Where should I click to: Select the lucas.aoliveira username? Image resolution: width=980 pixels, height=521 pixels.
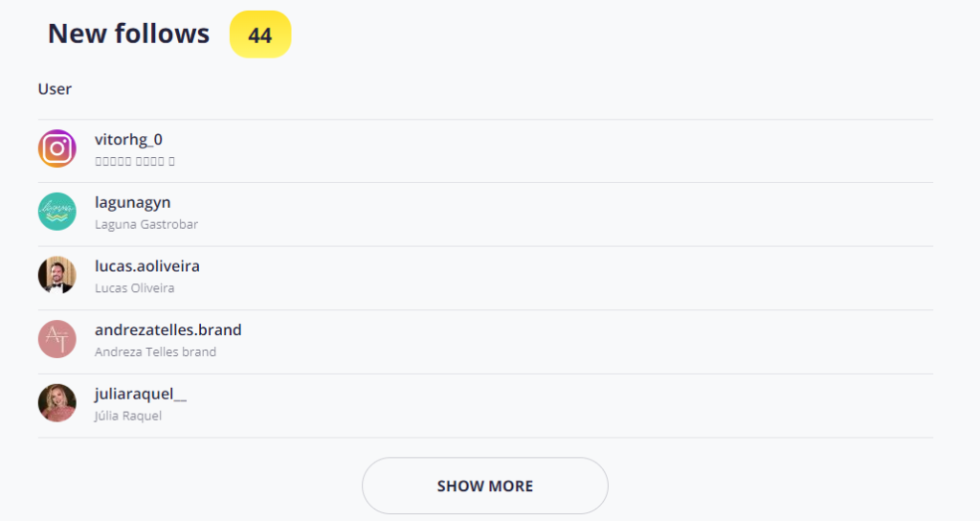point(147,266)
